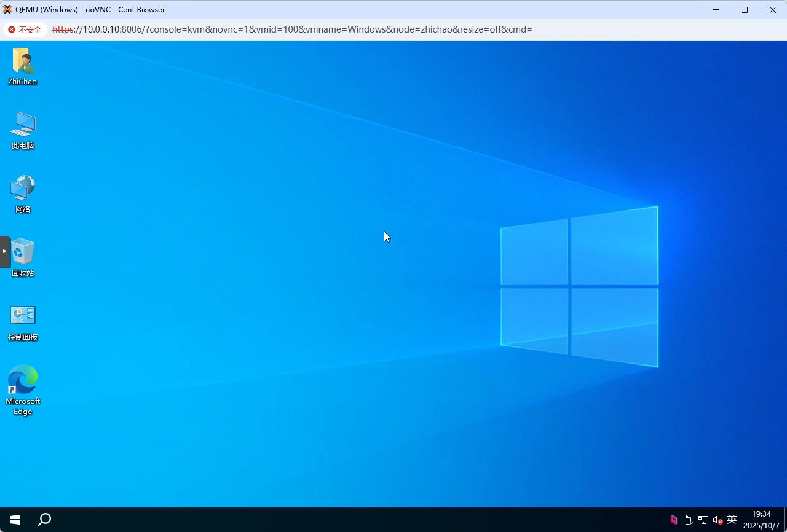Click the network status tray icon
This screenshot has height=532, width=787.
pos(703,519)
